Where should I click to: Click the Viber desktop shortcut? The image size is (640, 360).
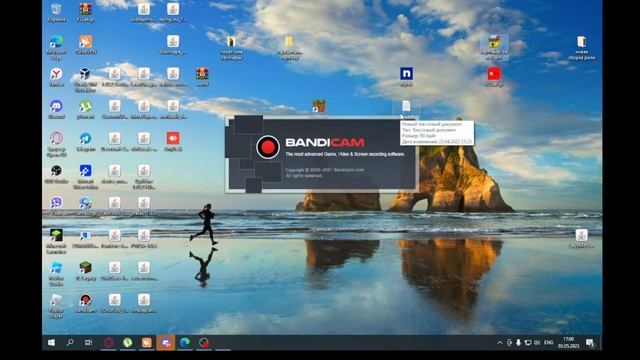pyautogui.click(x=56, y=206)
